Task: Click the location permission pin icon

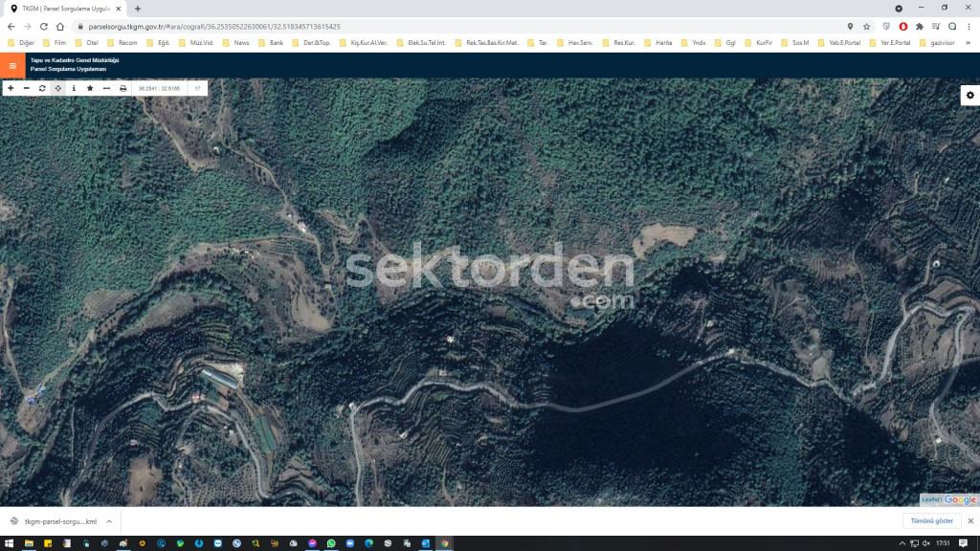Action: [x=850, y=26]
